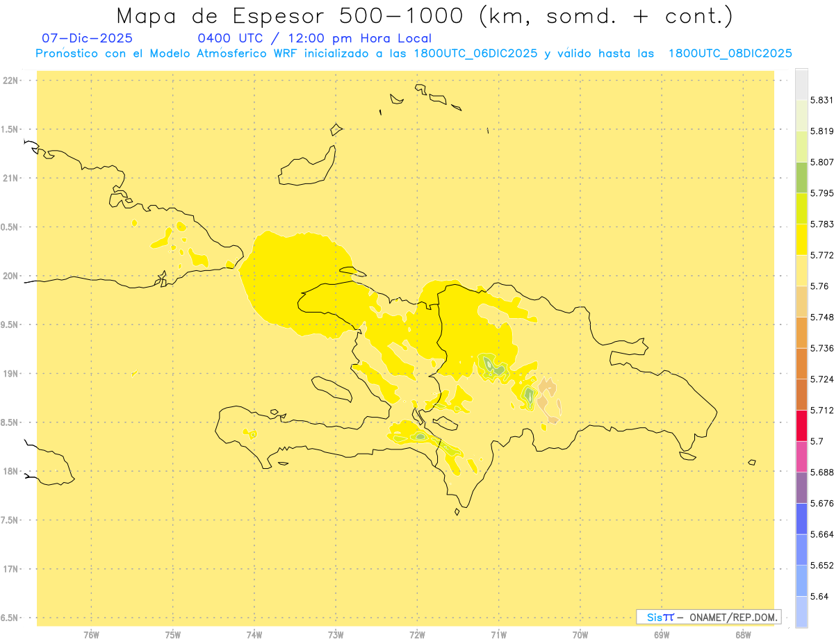Select the legend value 5.807
The height and width of the screenshot is (644, 834).
pyautogui.click(x=821, y=162)
